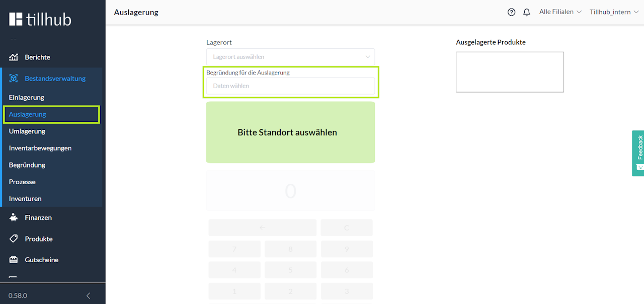Navigate to Inventuren
644x304 pixels.
(x=25, y=199)
